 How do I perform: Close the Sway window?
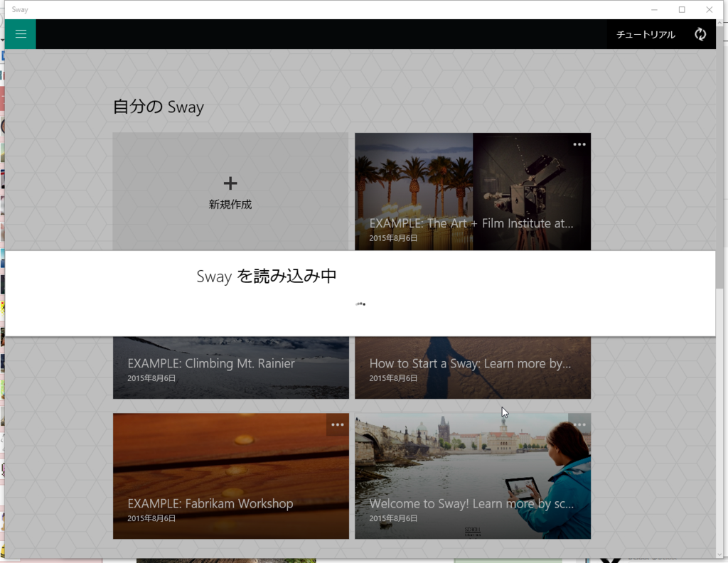[x=709, y=9]
